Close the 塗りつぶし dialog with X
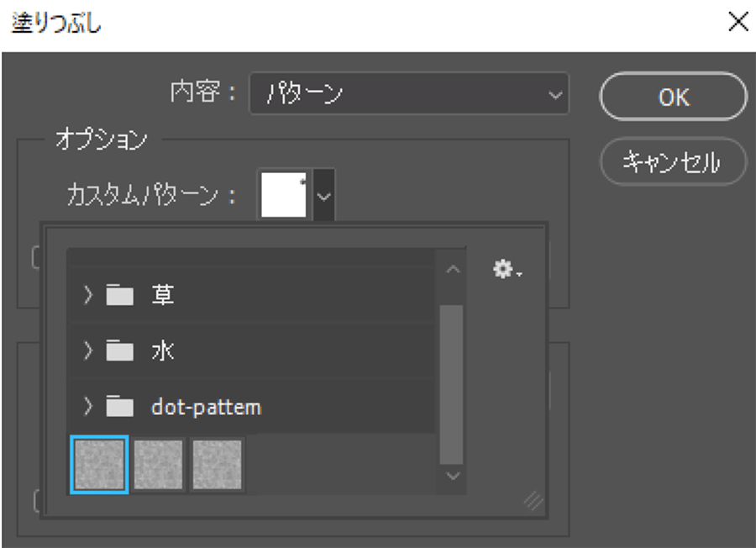Screen dimensions: 756x548 pyautogui.click(x=738, y=23)
